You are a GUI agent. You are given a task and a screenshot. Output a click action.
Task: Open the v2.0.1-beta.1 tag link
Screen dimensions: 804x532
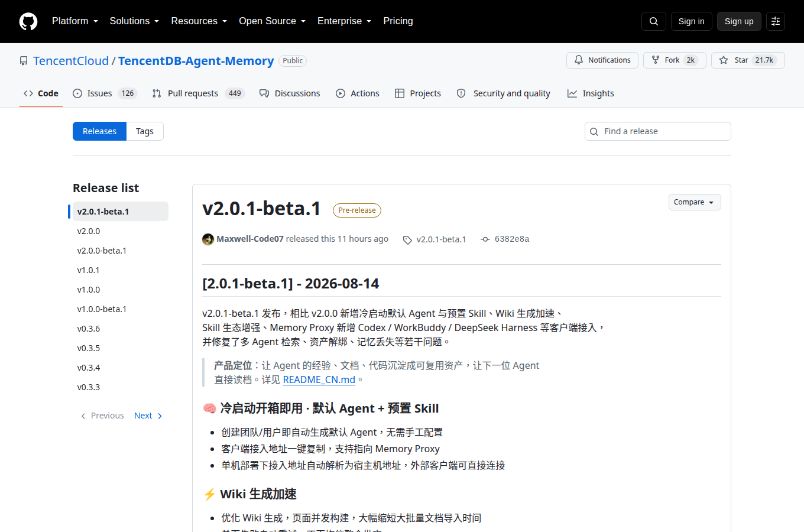tap(435, 239)
